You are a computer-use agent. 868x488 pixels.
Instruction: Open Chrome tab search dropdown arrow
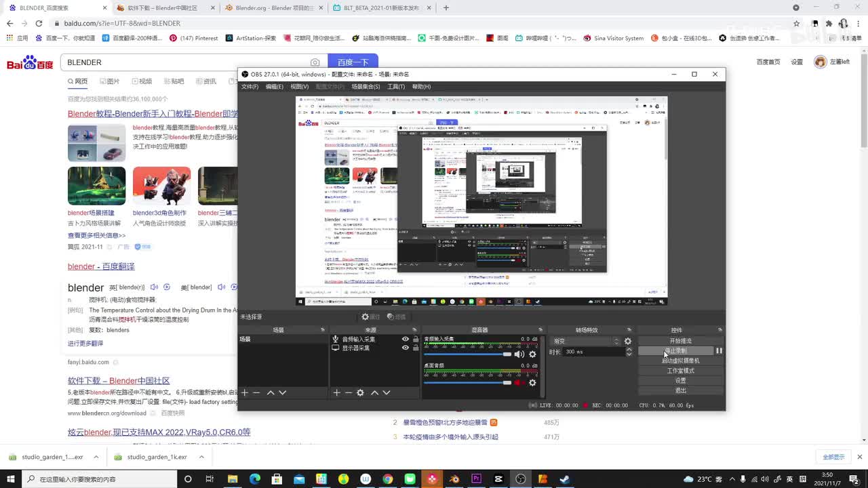796,7
